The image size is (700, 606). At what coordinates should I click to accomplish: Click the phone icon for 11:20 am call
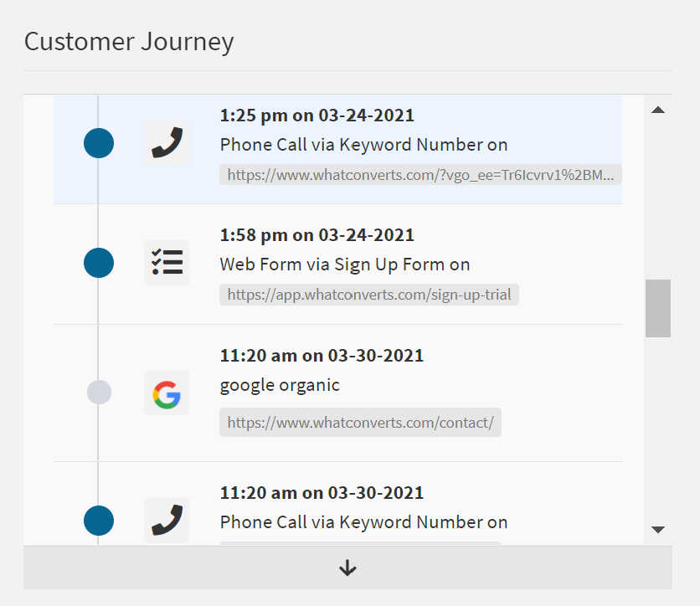[167, 521]
